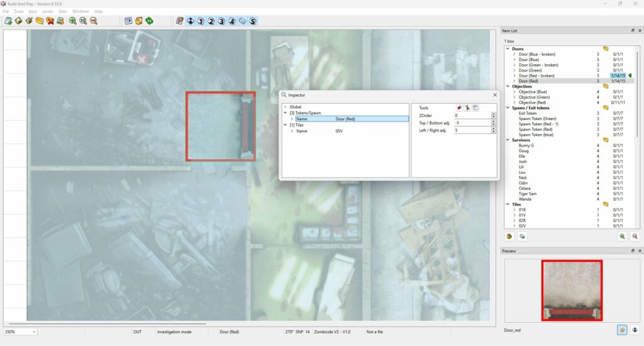
Task: Click the highlighted icon beneath Preview panel
Action: [622, 330]
